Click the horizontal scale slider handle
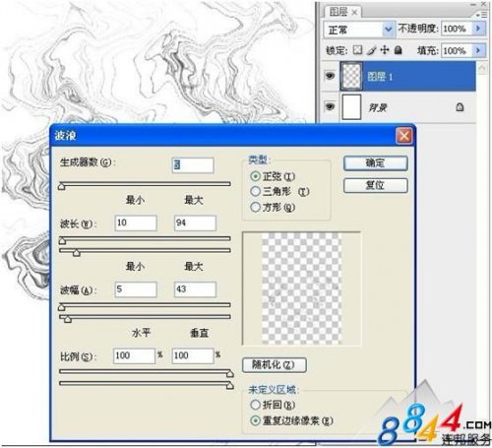This screenshot has width=492, height=448. pyautogui.click(x=230, y=374)
